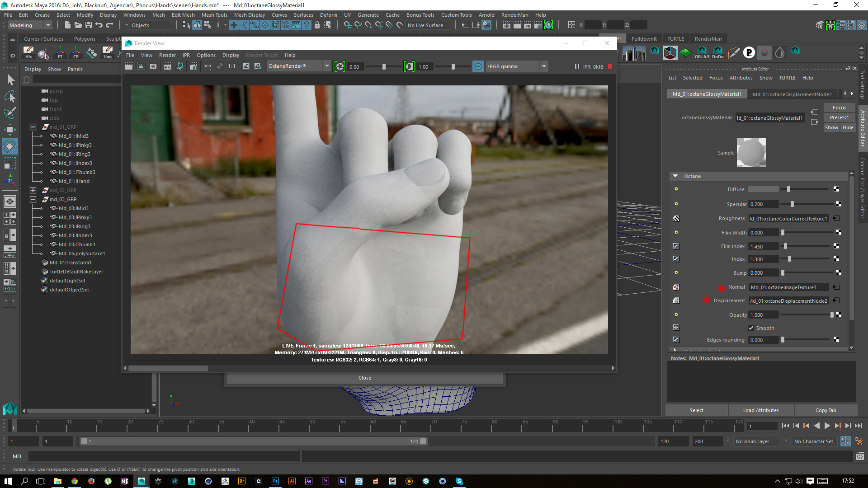Screen dimensions: 868x488
Task: Click the Load Attributes button
Action: 761,410
